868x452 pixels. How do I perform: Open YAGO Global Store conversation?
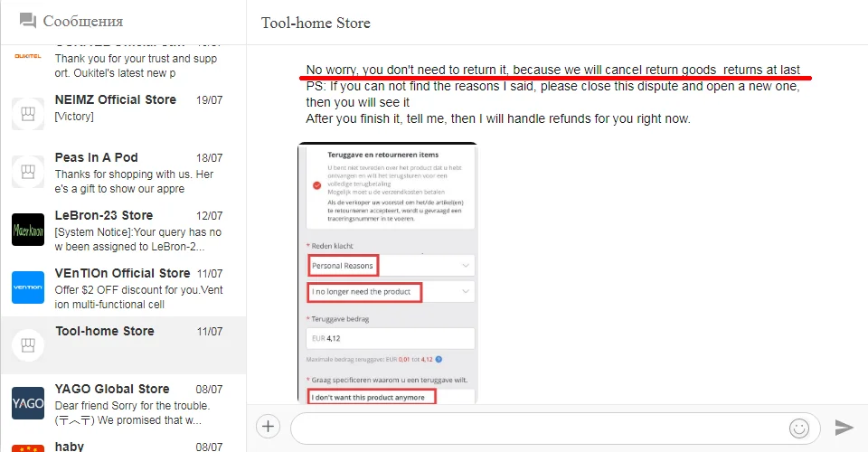click(x=124, y=403)
